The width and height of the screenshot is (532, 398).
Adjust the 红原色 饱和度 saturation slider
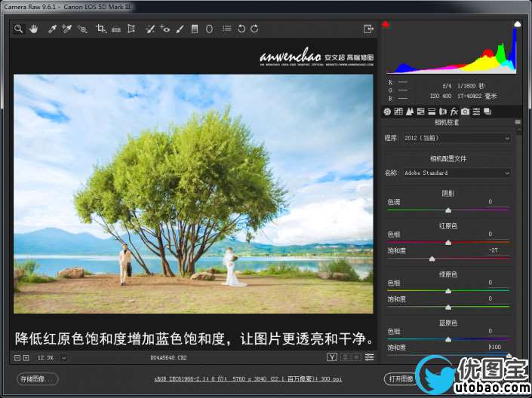432,259
